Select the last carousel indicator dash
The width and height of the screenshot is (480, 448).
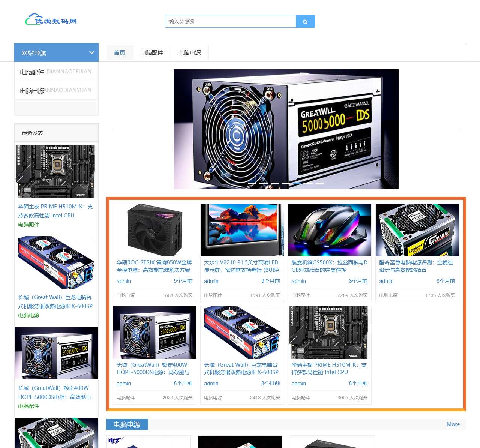click(x=319, y=183)
